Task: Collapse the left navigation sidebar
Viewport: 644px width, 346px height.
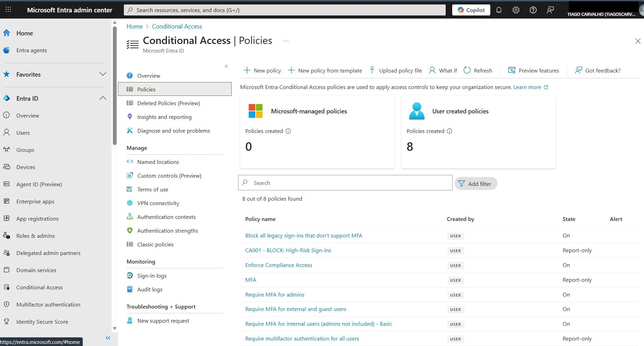Action: coord(108,338)
